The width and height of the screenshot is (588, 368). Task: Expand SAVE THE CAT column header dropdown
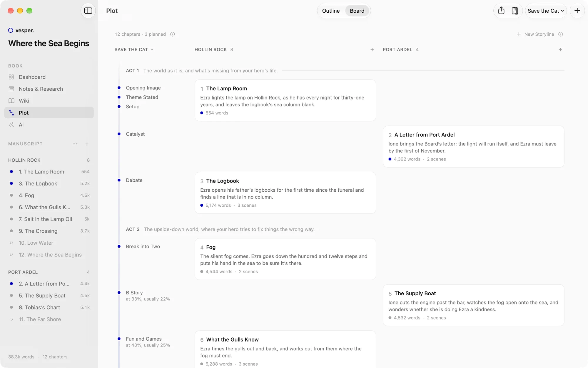[x=134, y=49]
